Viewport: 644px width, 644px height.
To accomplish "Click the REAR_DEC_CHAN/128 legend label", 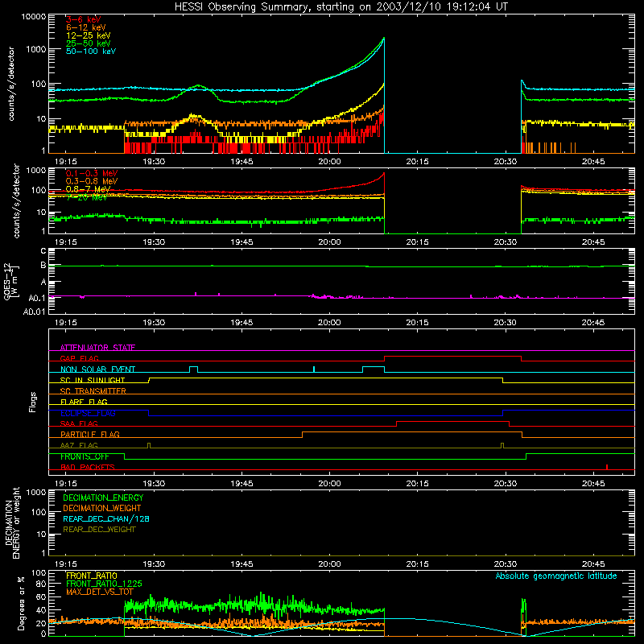I will [106, 518].
